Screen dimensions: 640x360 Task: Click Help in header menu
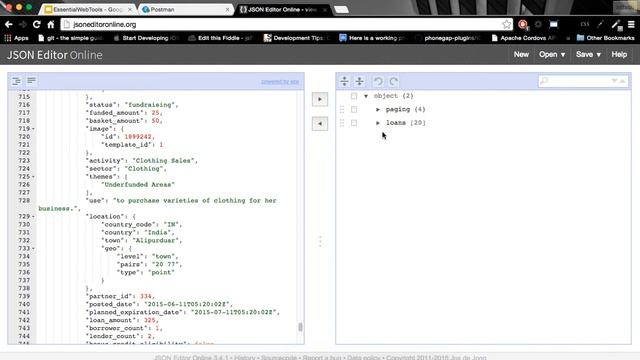pos(619,54)
